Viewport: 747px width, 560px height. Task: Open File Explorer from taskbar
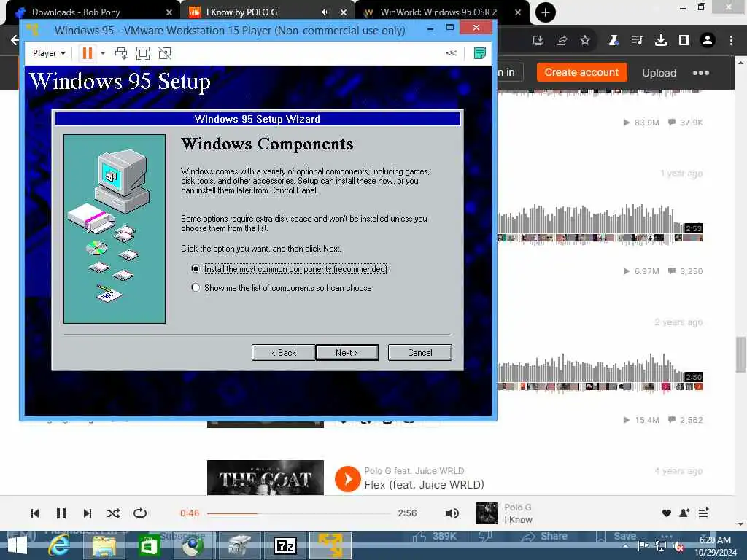coord(104,545)
